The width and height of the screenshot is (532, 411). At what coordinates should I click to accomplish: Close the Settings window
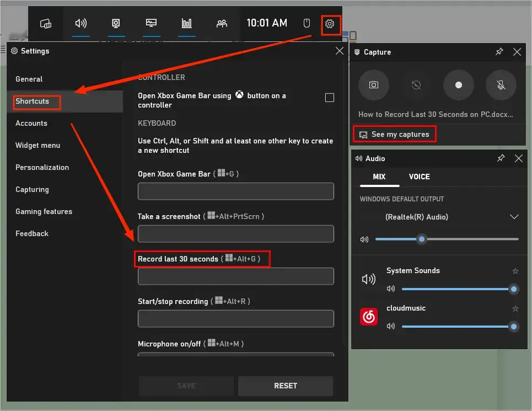coord(339,51)
